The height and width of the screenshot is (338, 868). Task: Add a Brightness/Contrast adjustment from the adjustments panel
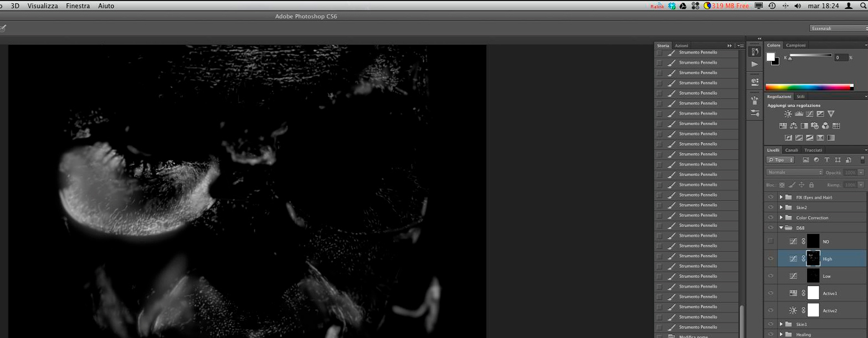pyautogui.click(x=788, y=114)
